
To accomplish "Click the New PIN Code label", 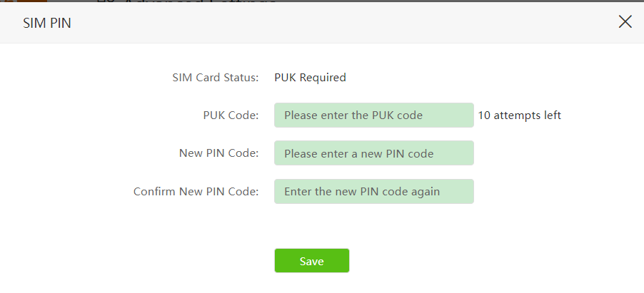I will point(218,153).
